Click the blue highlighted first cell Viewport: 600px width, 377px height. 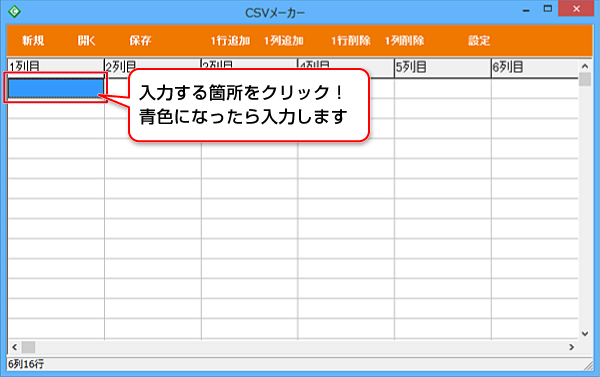click(56, 88)
